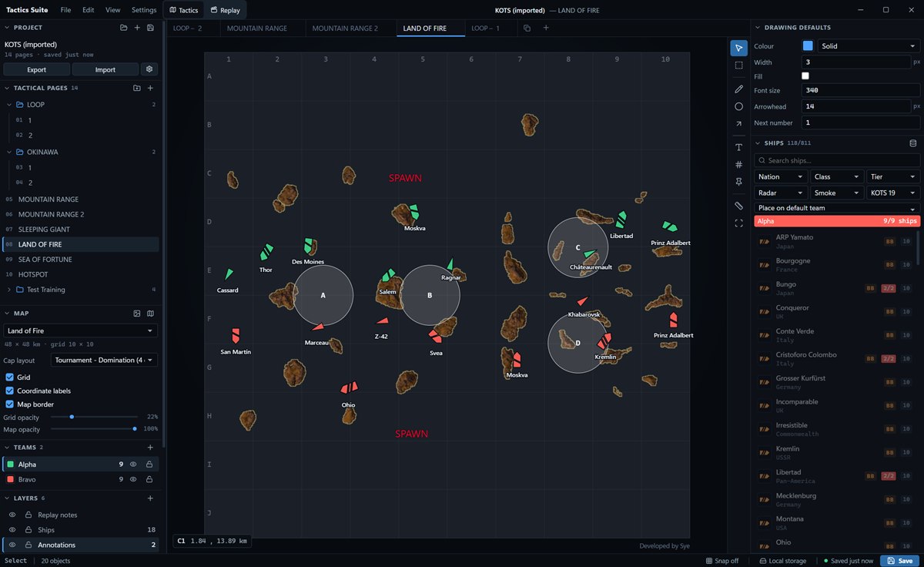Add new tab with plus in tab bar
The width and height of the screenshot is (924, 567).
coord(546,29)
